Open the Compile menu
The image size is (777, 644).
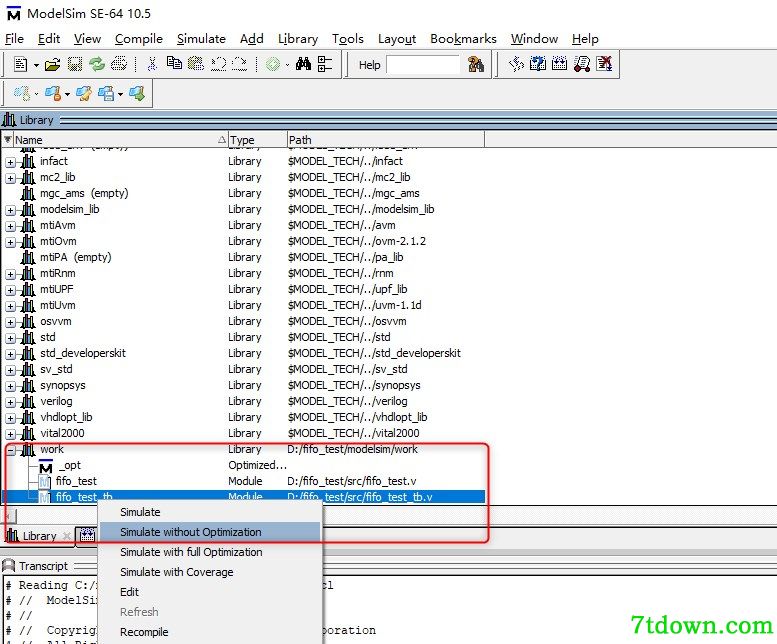(x=139, y=39)
